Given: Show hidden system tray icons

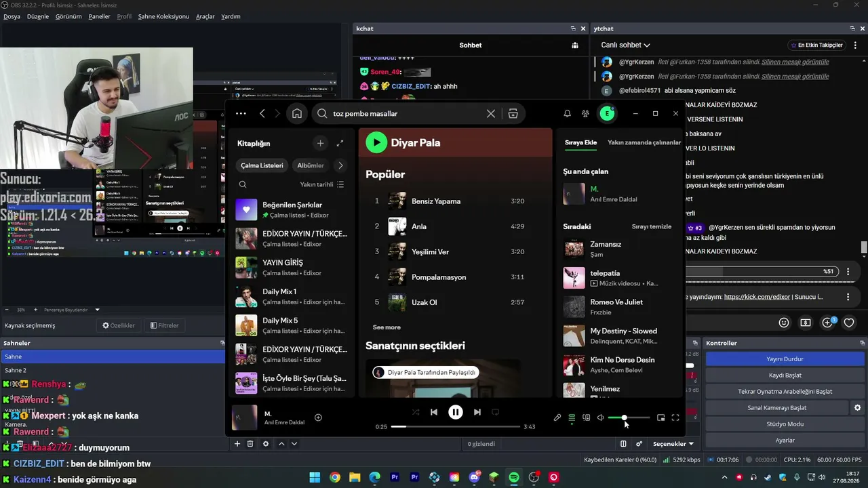Looking at the screenshot, I should 724,477.
